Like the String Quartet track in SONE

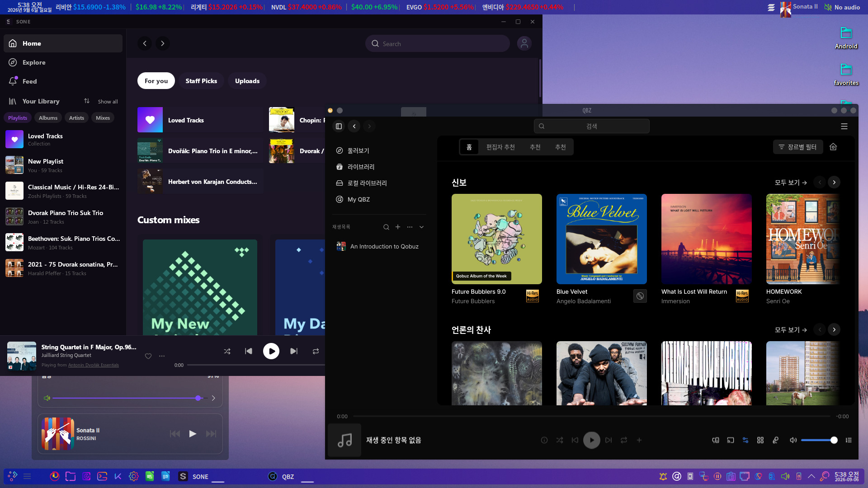[x=148, y=356]
